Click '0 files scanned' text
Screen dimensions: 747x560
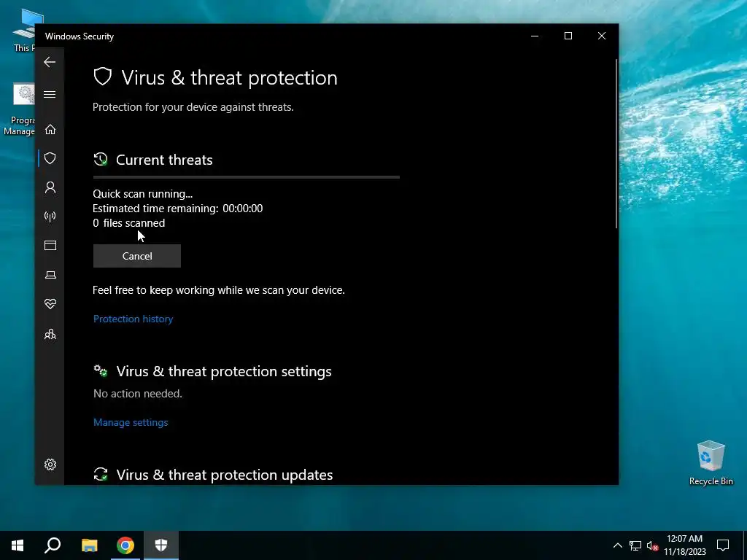click(128, 223)
